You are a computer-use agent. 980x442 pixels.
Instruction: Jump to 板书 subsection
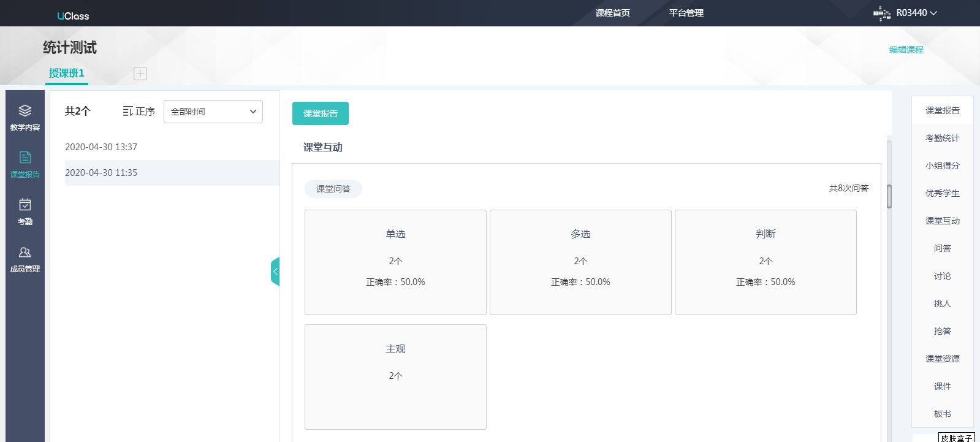[943, 414]
